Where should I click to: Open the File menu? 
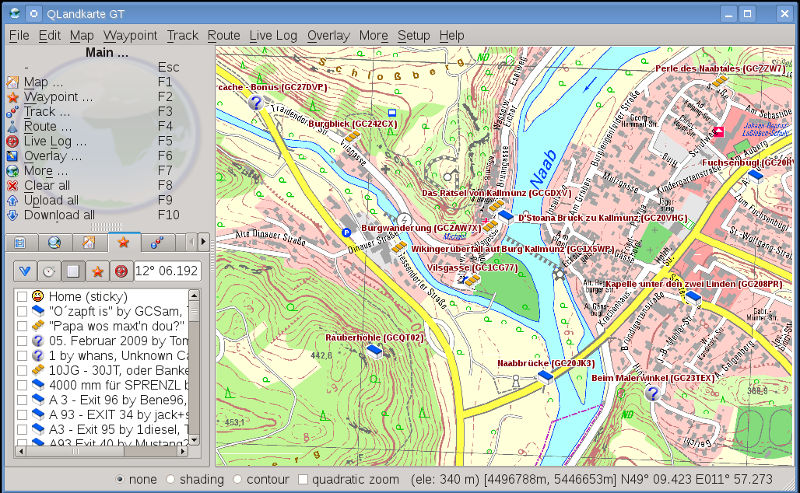coord(19,36)
